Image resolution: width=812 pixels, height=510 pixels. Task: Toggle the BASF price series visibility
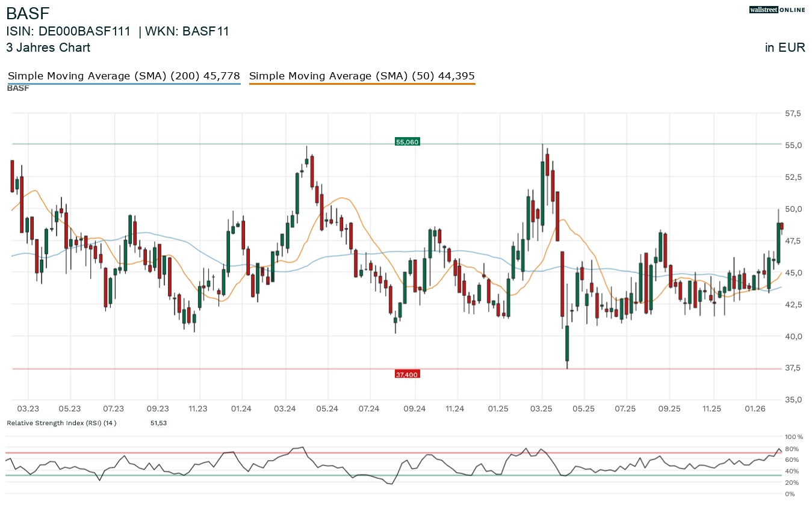pyautogui.click(x=17, y=88)
